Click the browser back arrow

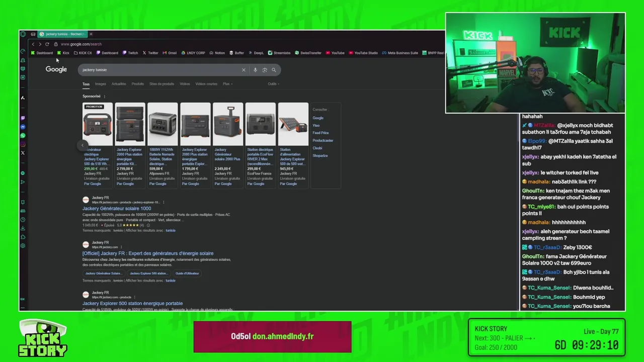[x=33, y=44]
